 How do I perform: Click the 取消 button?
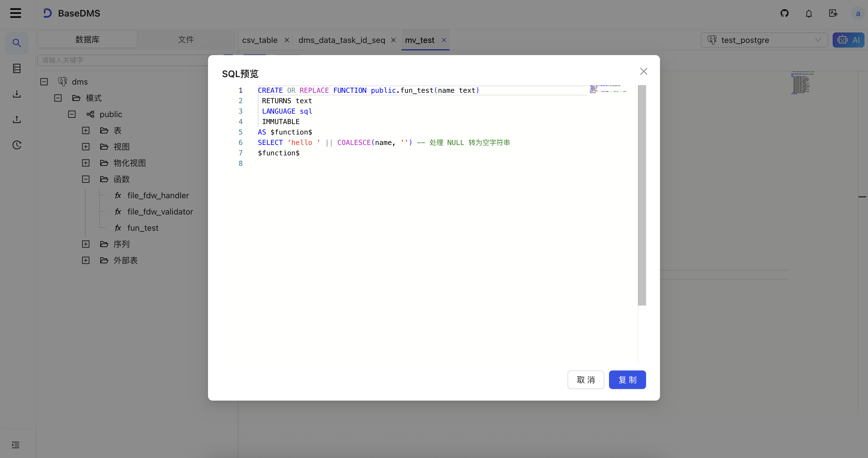tap(586, 380)
